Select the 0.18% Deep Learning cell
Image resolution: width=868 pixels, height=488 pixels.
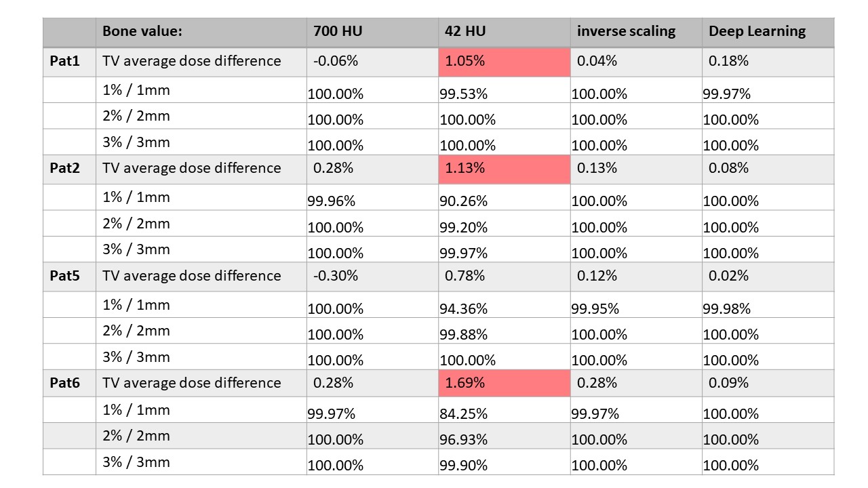coord(728,61)
